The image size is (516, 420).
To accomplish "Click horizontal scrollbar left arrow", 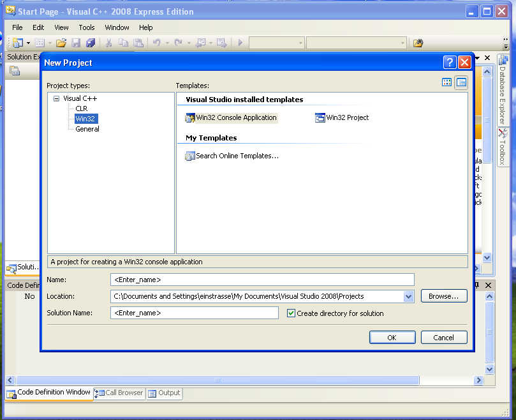I will tap(10, 380).
